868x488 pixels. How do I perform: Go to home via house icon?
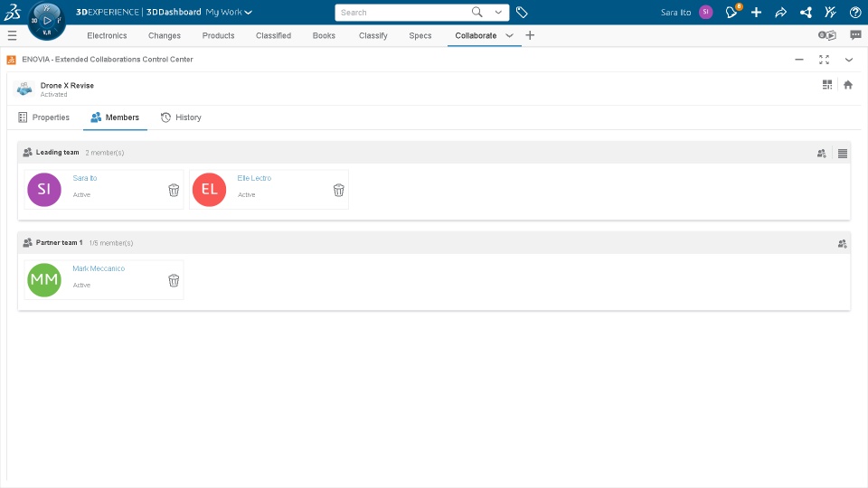[x=847, y=85]
